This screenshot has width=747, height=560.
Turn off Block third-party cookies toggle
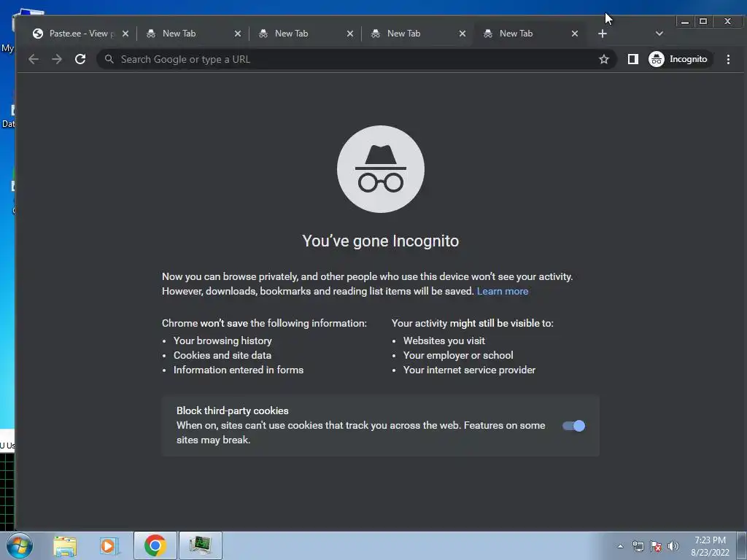click(x=573, y=426)
